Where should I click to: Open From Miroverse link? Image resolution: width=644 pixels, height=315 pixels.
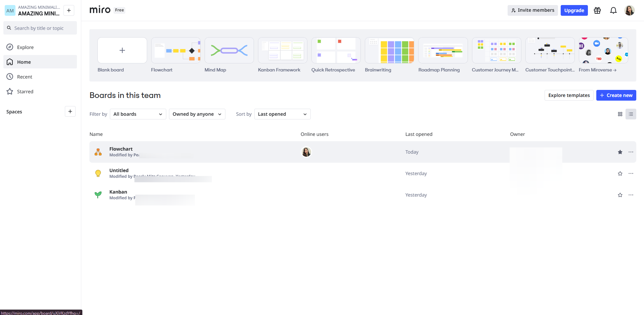[x=598, y=70]
